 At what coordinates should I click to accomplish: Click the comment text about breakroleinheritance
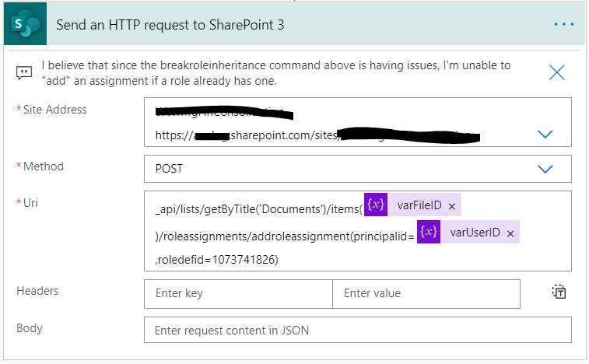276,72
